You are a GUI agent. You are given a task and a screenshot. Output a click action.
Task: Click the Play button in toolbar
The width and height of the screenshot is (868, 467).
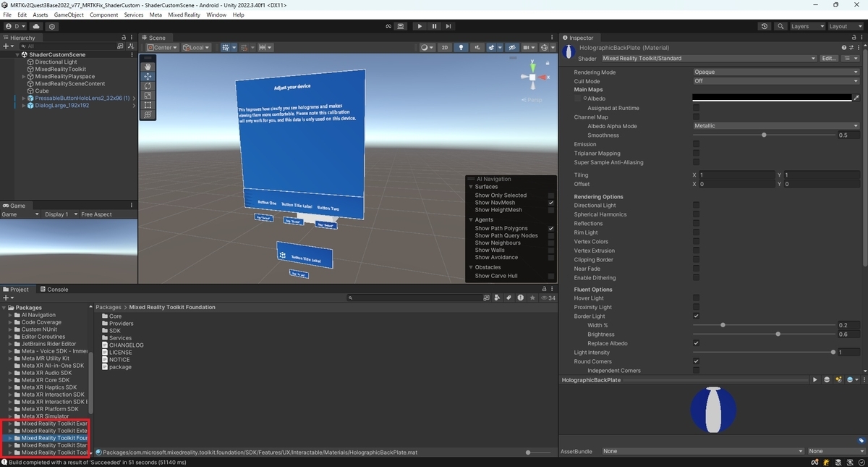pyautogui.click(x=420, y=26)
